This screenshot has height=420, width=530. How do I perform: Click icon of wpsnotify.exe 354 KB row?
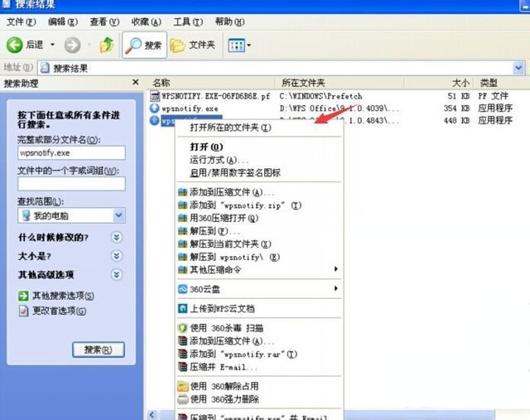(155, 109)
